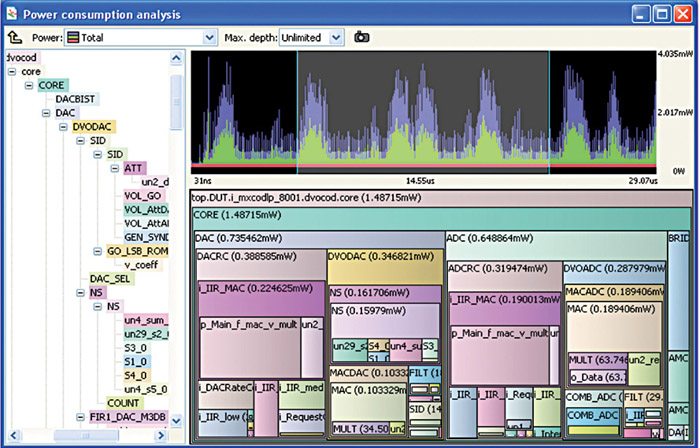700x448 pixels.
Task: Click the app icon in title bar
Action: click(12, 13)
